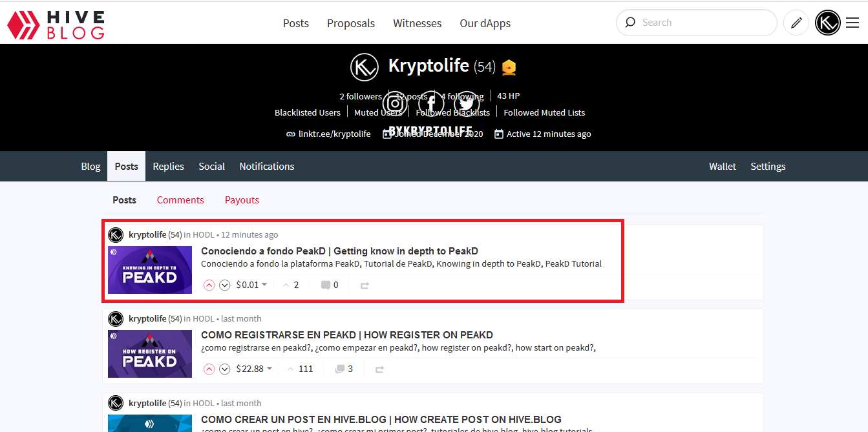Open the Followed Muted Lists link
Viewport: 868px width, 432px height.
click(544, 112)
